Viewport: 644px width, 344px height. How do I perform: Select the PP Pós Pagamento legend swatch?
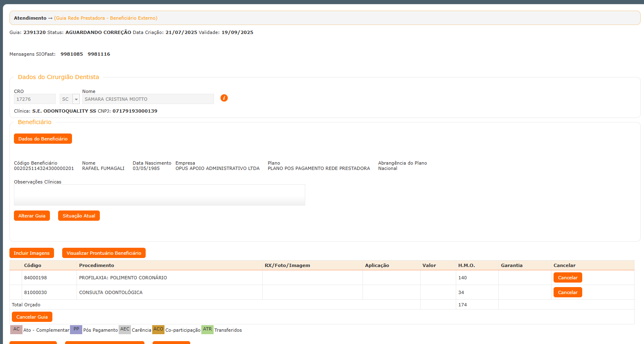click(x=76, y=329)
